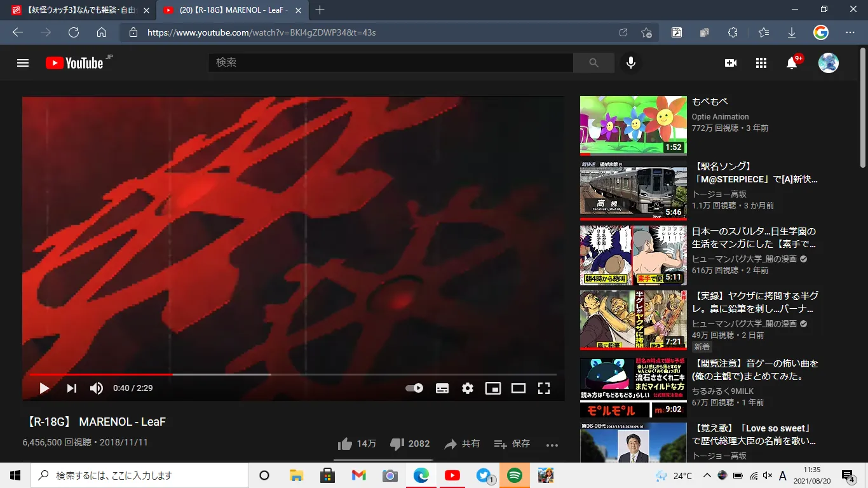Show hidden system tray icons

[x=707, y=475]
